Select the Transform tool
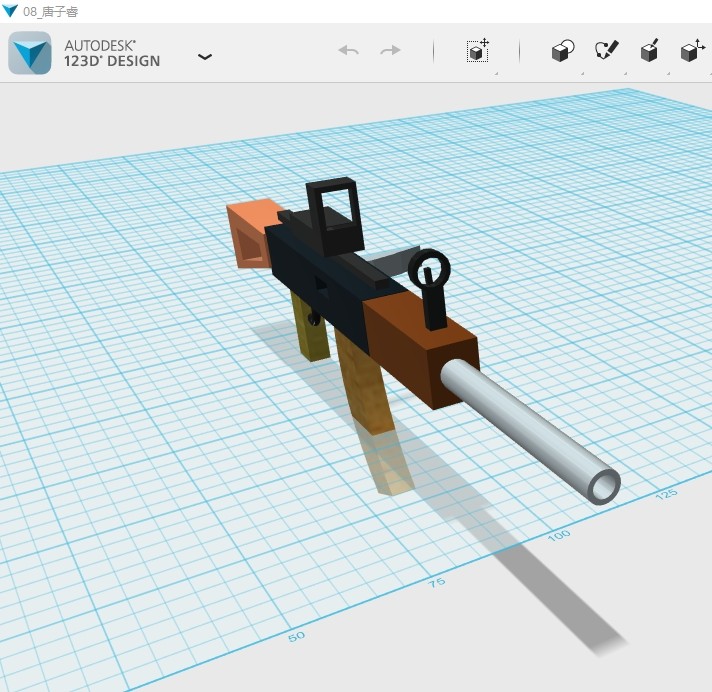Image resolution: width=712 pixels, height=692 pixels. coord(478,50)
